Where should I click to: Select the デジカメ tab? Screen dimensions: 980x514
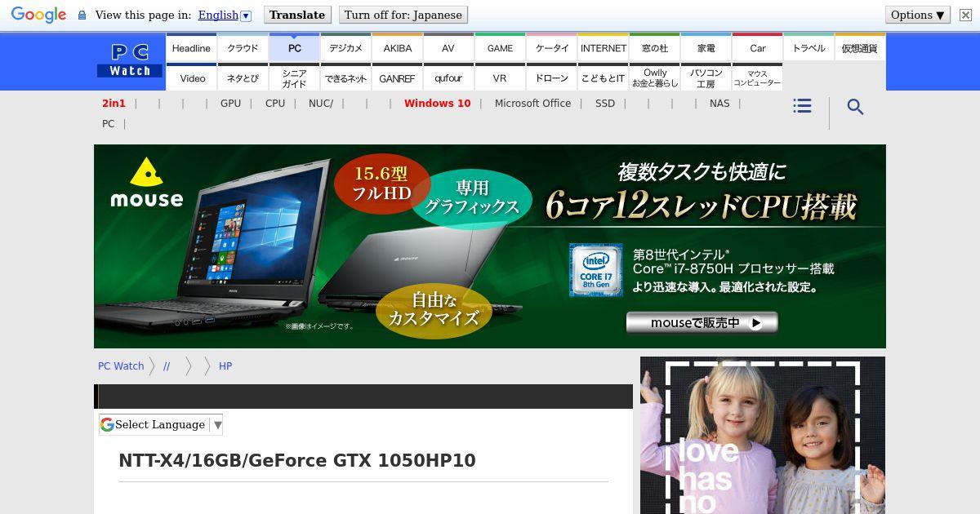point(345,48)
